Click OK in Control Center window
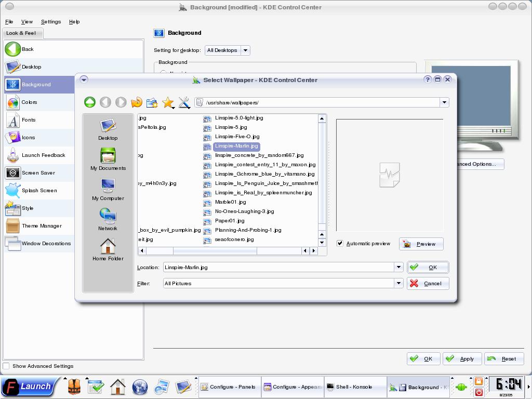 coord(423,358)
